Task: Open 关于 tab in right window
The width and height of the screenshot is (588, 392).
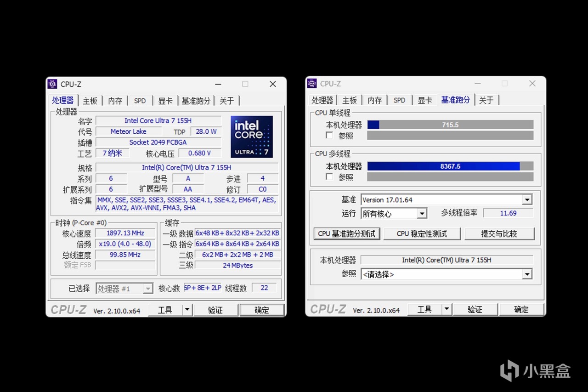Action: pyautogui.click(x=486, y=100)
